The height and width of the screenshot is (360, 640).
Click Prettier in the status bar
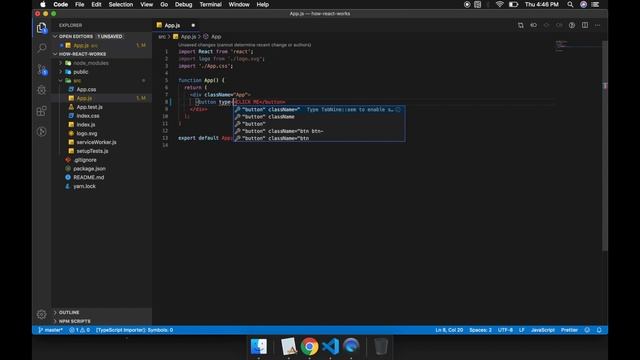[x=569, y=330]
